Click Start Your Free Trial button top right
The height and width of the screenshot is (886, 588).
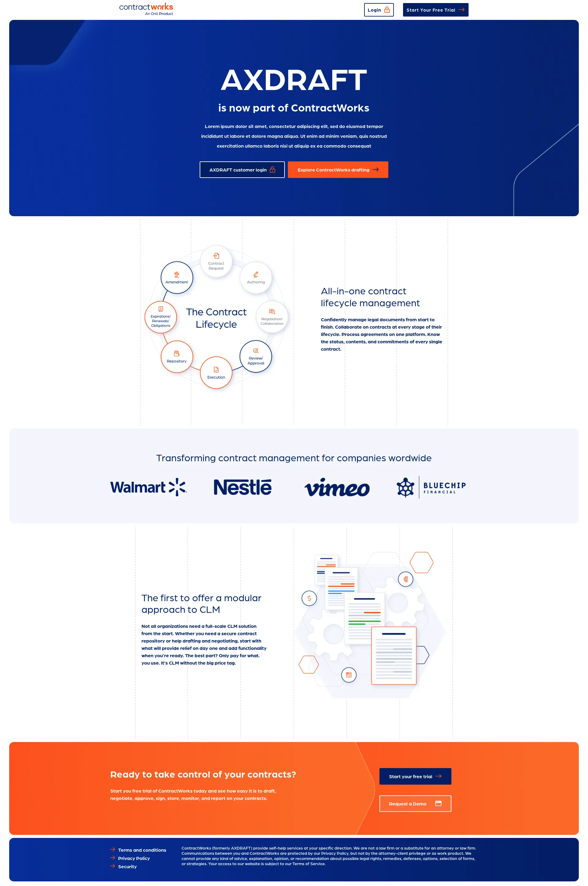coord(436,9)
